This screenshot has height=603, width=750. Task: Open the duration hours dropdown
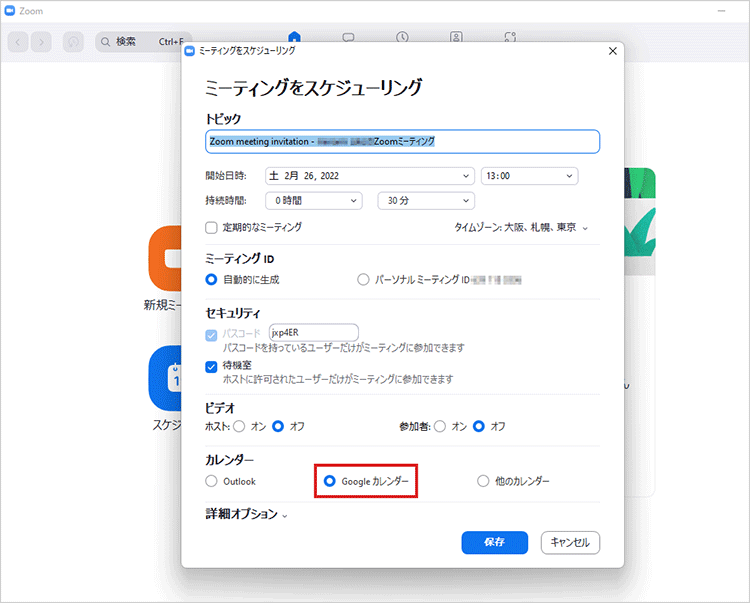pos(314,201)
